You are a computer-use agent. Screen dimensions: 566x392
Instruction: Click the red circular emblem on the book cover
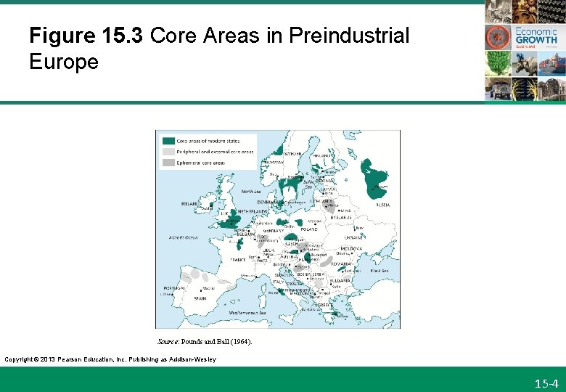click(x=498, y=37)
